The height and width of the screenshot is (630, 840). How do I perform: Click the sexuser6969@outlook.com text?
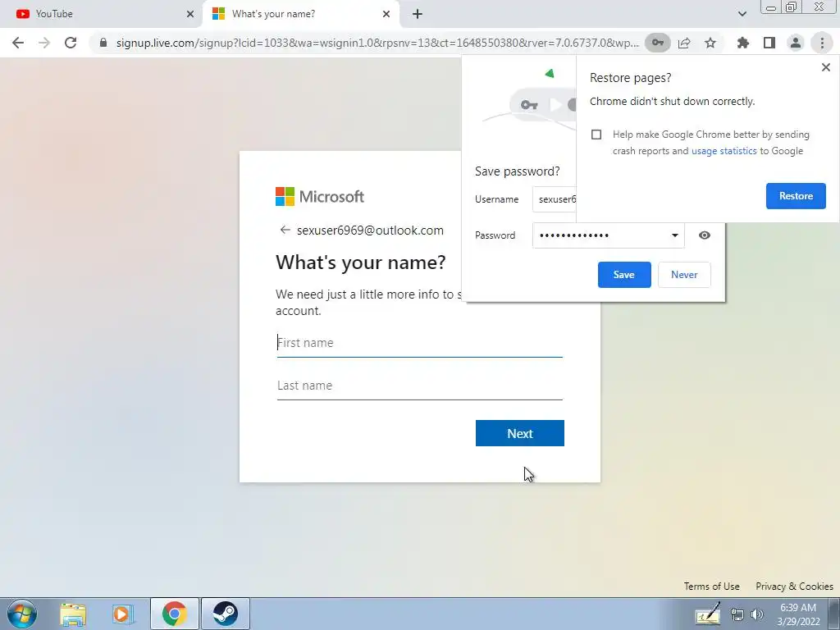click(370, 231)
